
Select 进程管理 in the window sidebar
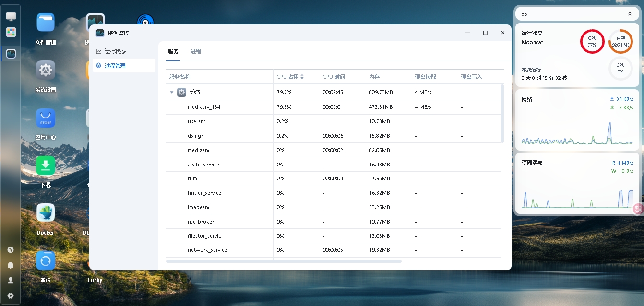tap(124, 66)
